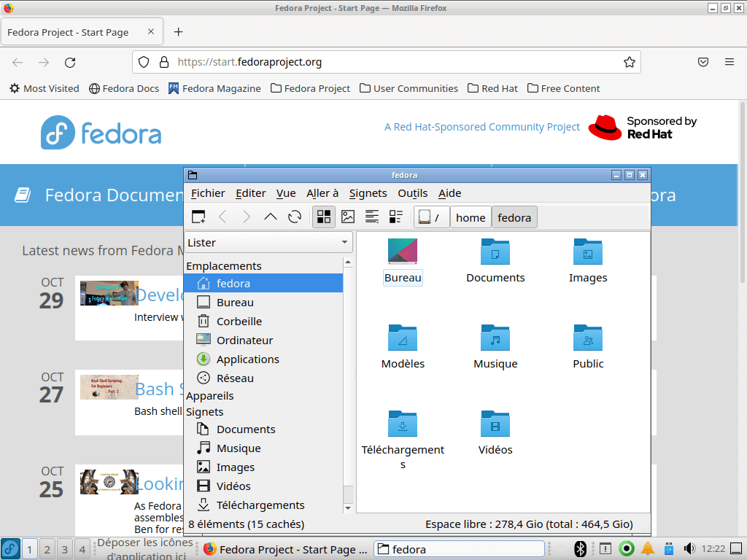Open Fedora Docs bookmark

(124, 88)
